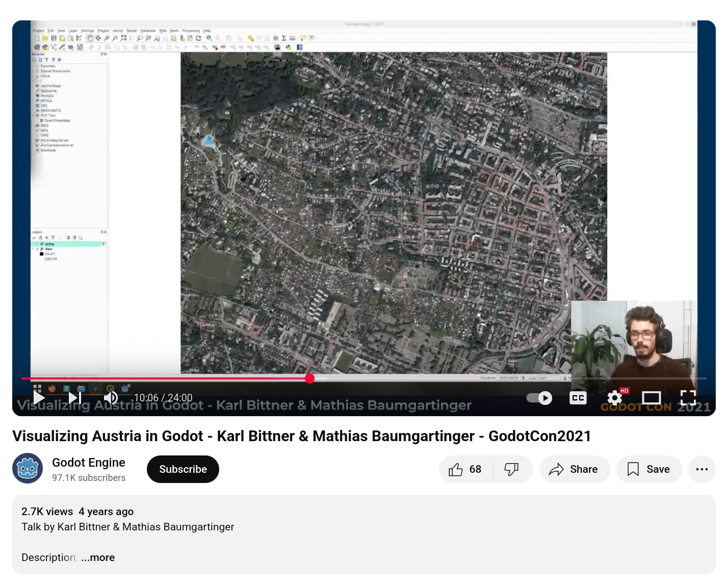Screen dimensions: 728x585
Task: Open the Raster menu in QGIS
Action: coord(132,31)
